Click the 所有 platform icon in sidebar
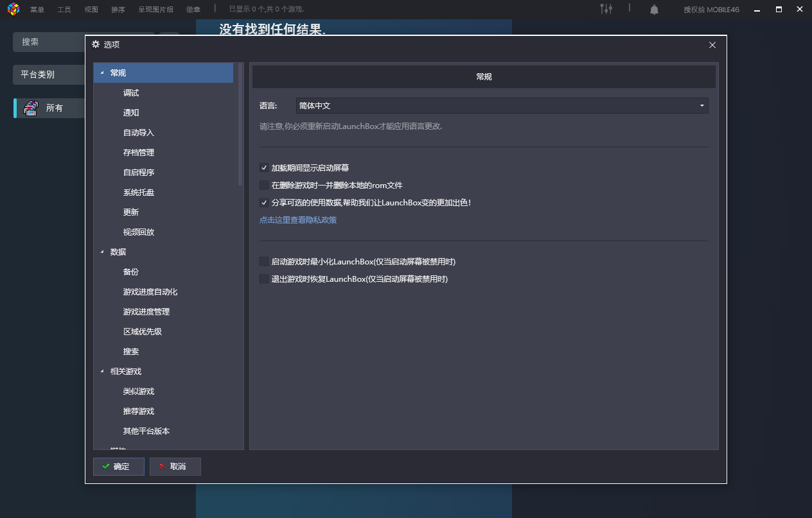This screenshot has height=518, width=812. (x=31, y=108)
